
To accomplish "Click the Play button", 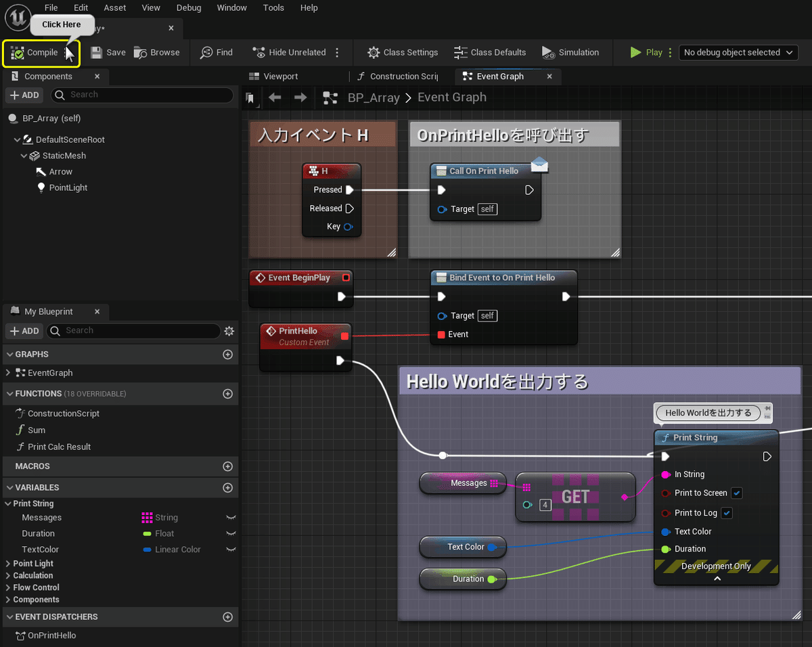I will 646,53.
